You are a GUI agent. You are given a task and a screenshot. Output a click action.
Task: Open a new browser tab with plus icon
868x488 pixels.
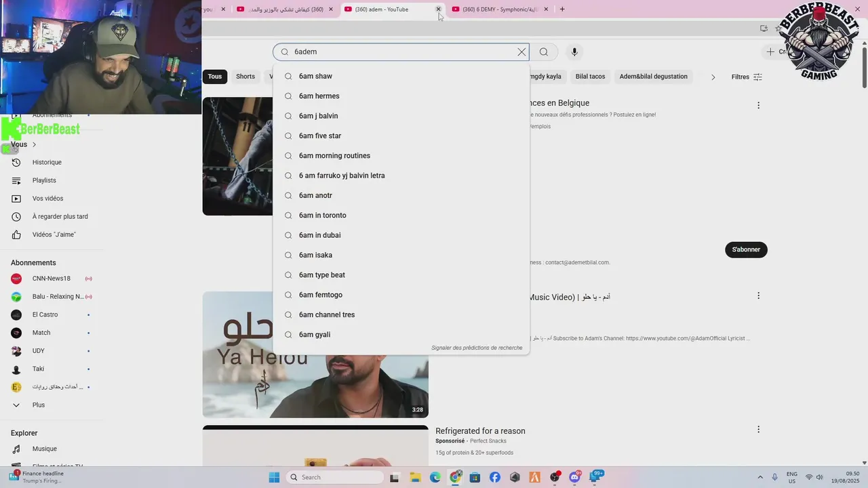click(x=562, y=9)
